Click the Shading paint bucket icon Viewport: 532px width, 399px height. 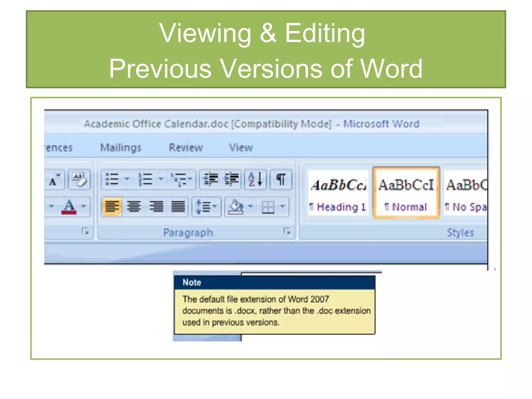tap(236, 207)
